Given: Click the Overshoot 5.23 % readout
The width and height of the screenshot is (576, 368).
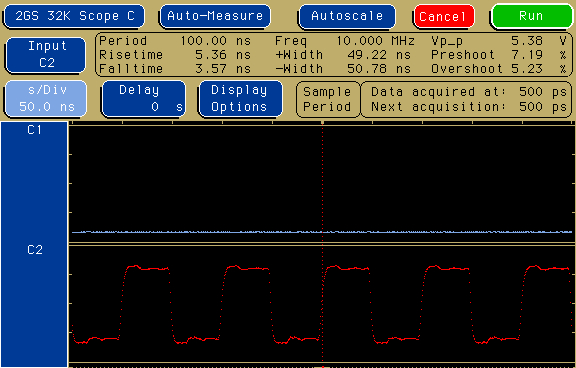Looking at the screenshot, I should point(499,68).
